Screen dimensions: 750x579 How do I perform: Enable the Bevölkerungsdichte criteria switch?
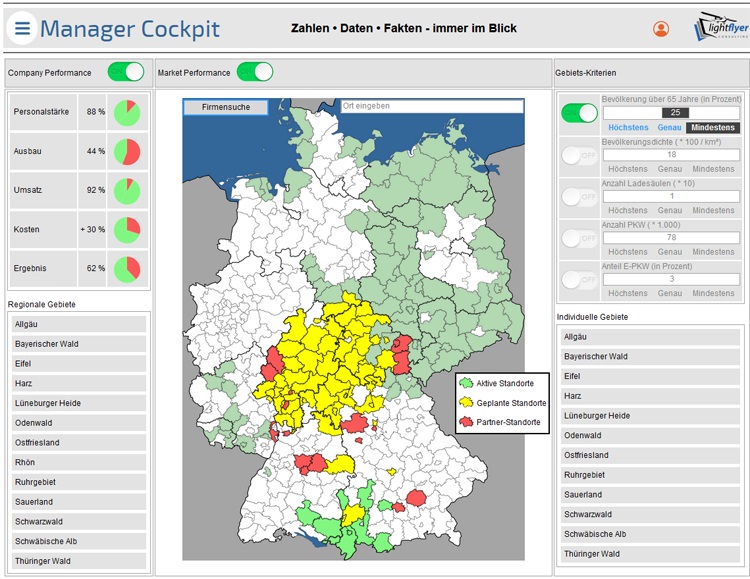(579, 155)
